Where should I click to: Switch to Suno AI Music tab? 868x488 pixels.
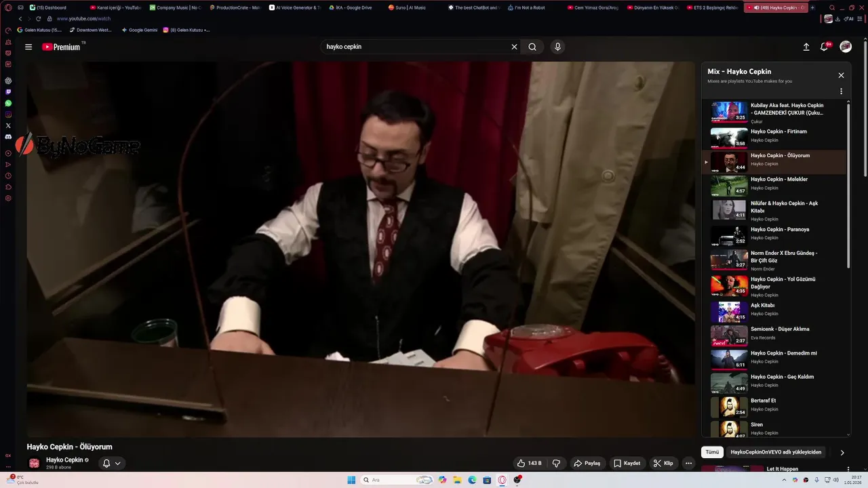pyautogui.click(x=414, y=7)
